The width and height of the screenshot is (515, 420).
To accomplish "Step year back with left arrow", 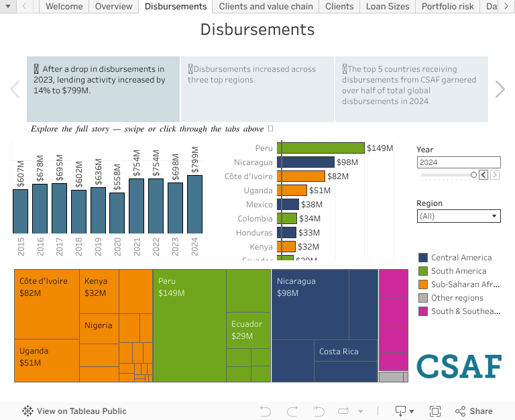I will tap(483, 175).
